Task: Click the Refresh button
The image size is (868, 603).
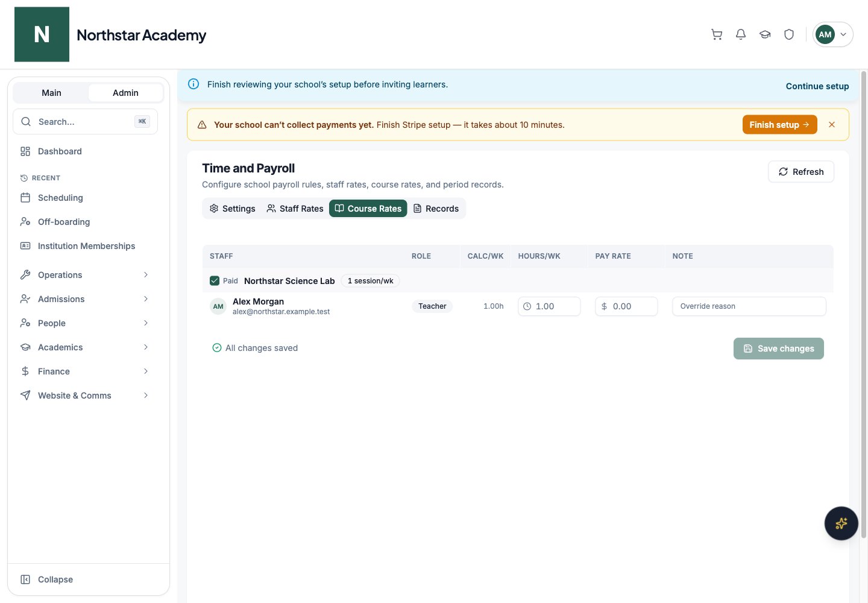Action: point(801,172)
